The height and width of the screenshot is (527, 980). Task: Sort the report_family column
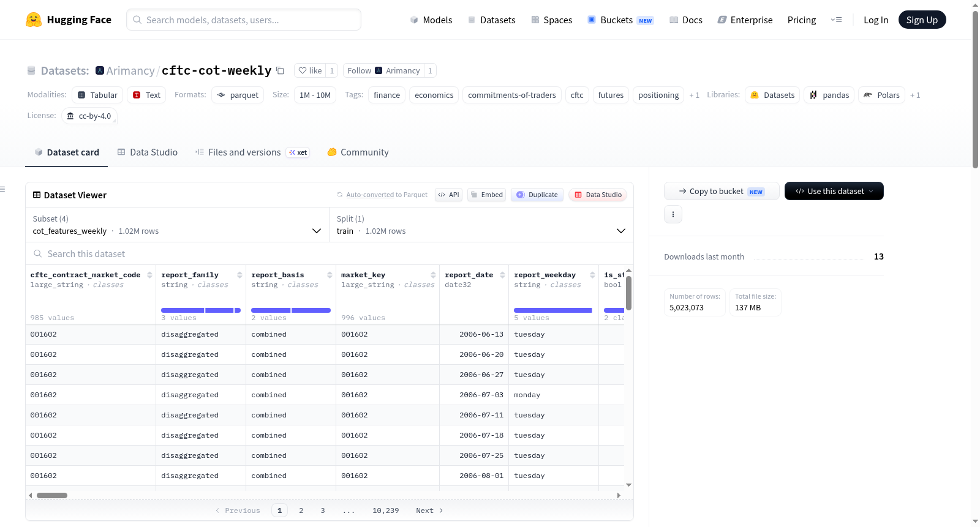click(239, 275)
